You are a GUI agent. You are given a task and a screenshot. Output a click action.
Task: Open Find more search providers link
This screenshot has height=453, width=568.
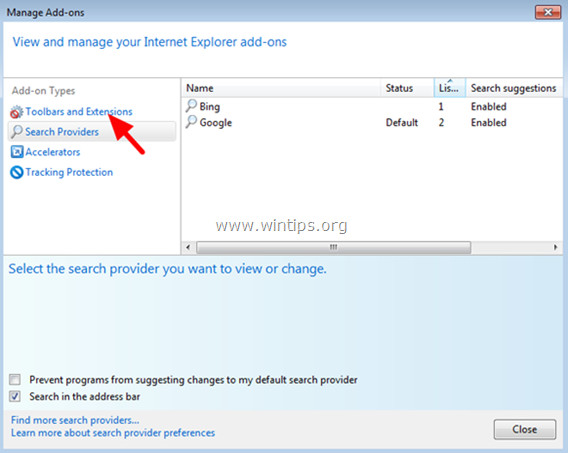tap(75, 420)
